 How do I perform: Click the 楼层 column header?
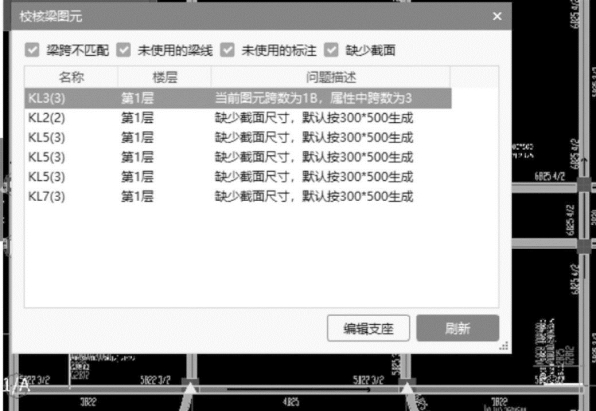tap(165, 77)
